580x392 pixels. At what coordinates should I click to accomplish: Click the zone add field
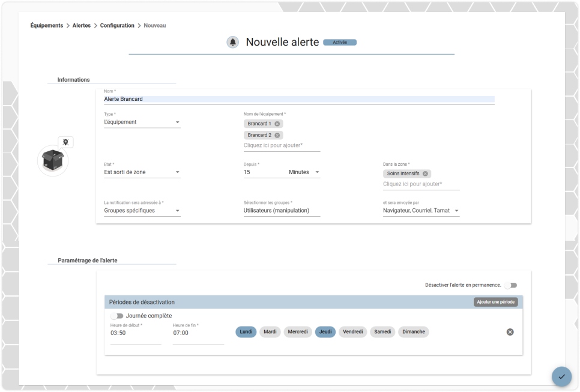(x=421, y=184)
